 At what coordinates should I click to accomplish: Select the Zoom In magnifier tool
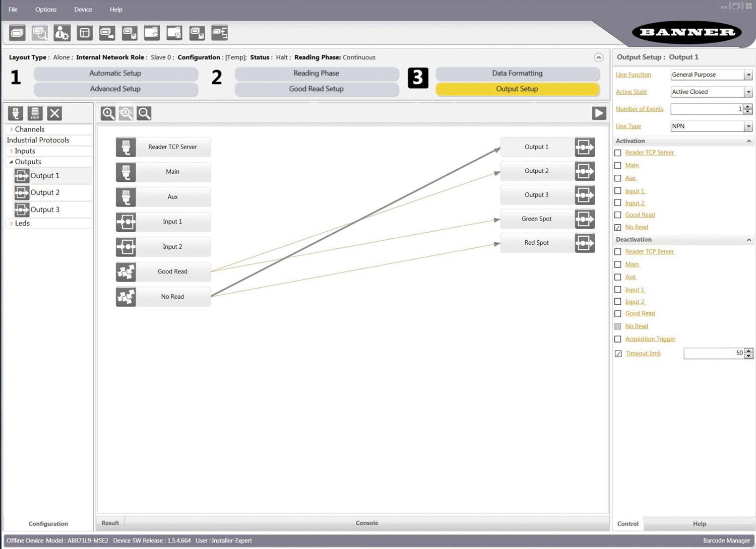point(107,113)
